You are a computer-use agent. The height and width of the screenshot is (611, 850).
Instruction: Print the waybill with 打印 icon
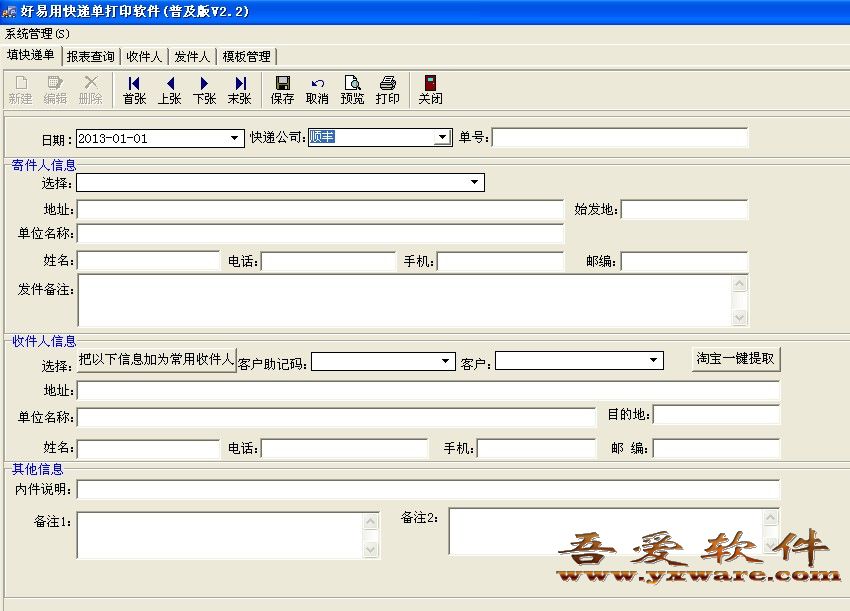[388, 89]
